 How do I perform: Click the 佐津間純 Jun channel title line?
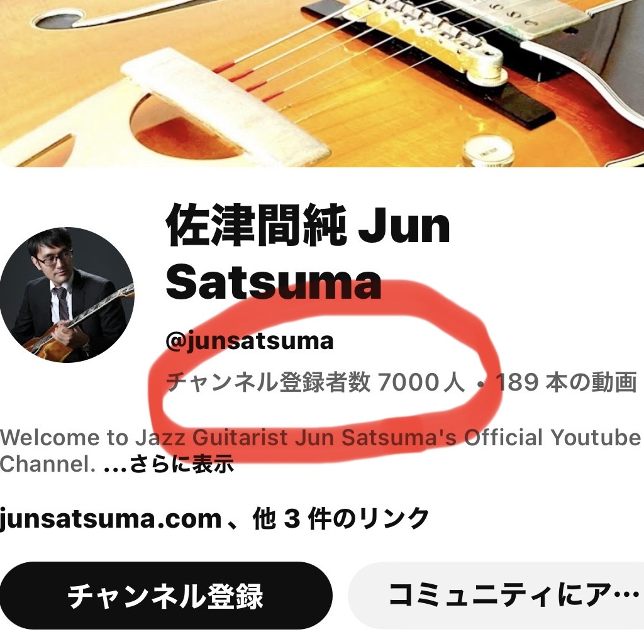(308, 225)
